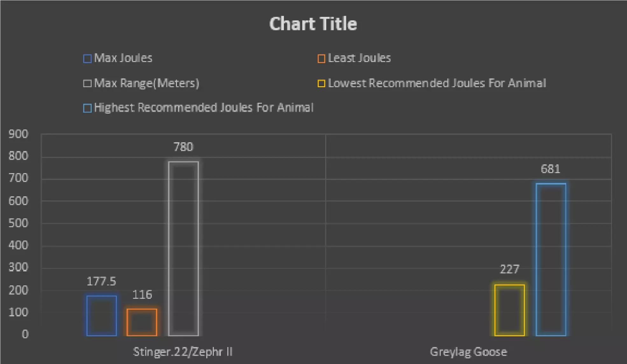Click the 177.5 data label
The width and height of the screenshot is (627, 364).
pos(102,281)
